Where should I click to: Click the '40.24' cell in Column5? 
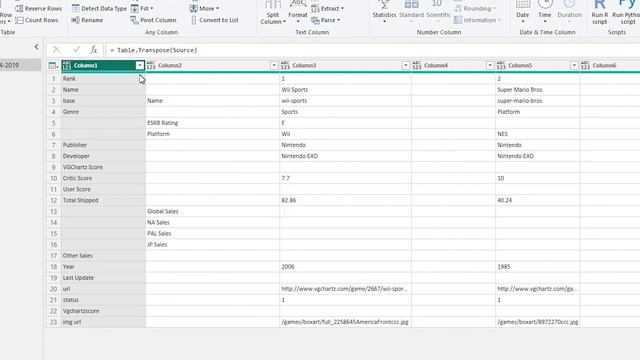[x=538, y=200]
